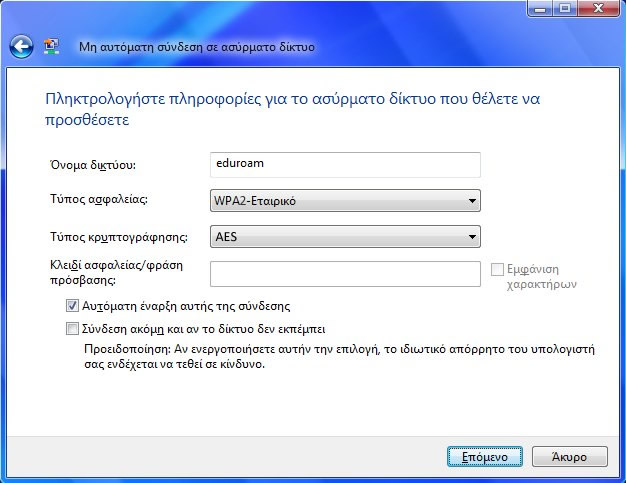626x483 pixels.
Task: Maximize the wizard window
Action: pos(565,8)
